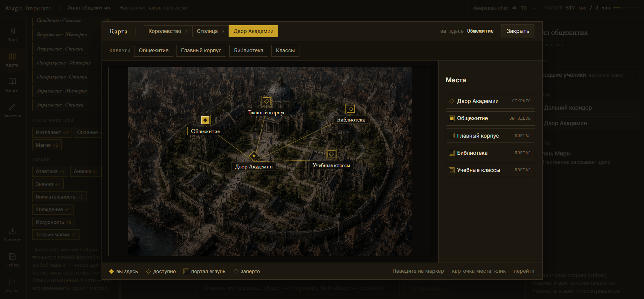Switch to Главный корпус building tab
Viewport: 644px width, 299px height.
pos(201,50)
